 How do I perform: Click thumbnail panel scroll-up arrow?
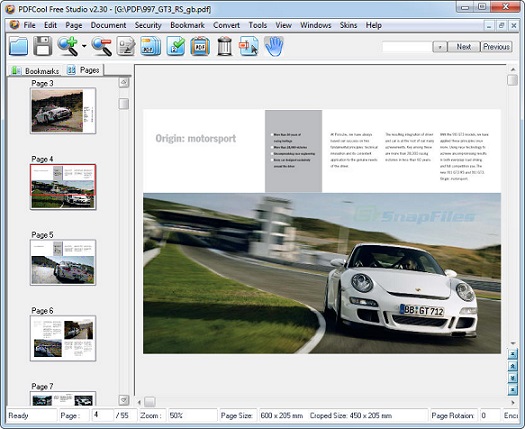coord(124,82)
